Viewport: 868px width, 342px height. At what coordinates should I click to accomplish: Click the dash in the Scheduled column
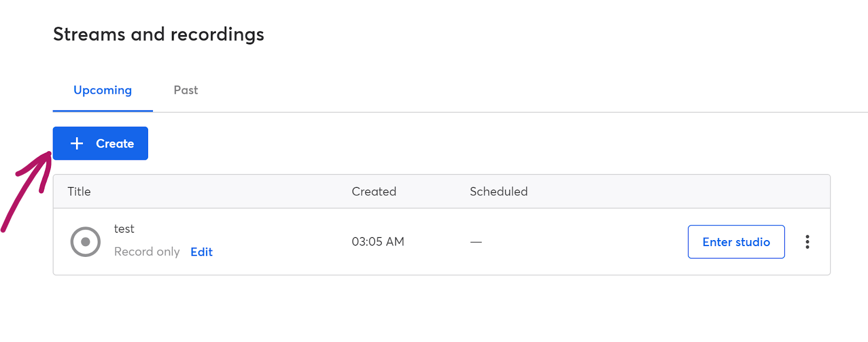[x=476, y=242]
